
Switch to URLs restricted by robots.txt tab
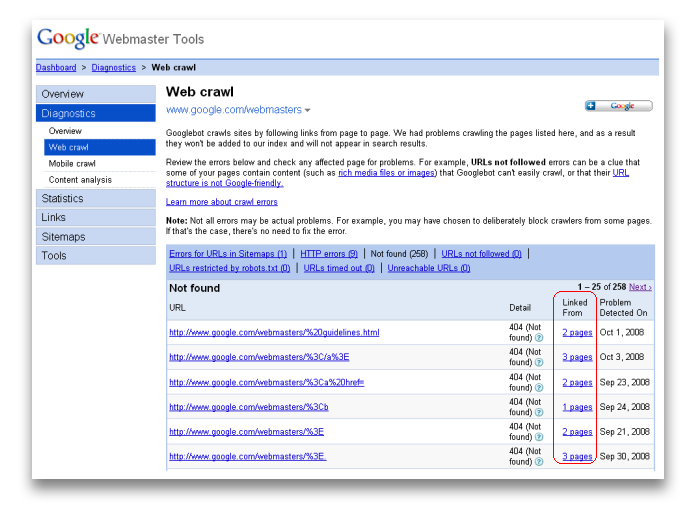click(x=230, y=268)
